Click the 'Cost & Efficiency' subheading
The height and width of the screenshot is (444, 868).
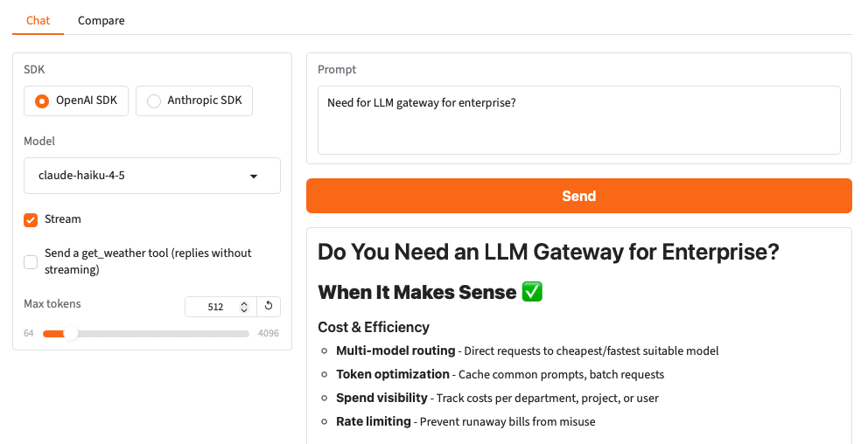click(374, 328)
